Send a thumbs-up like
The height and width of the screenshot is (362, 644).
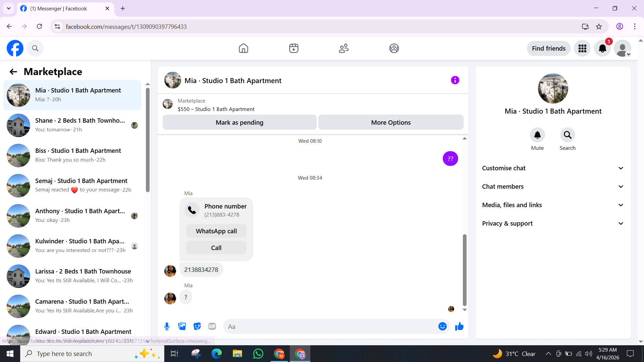[459, 326]
